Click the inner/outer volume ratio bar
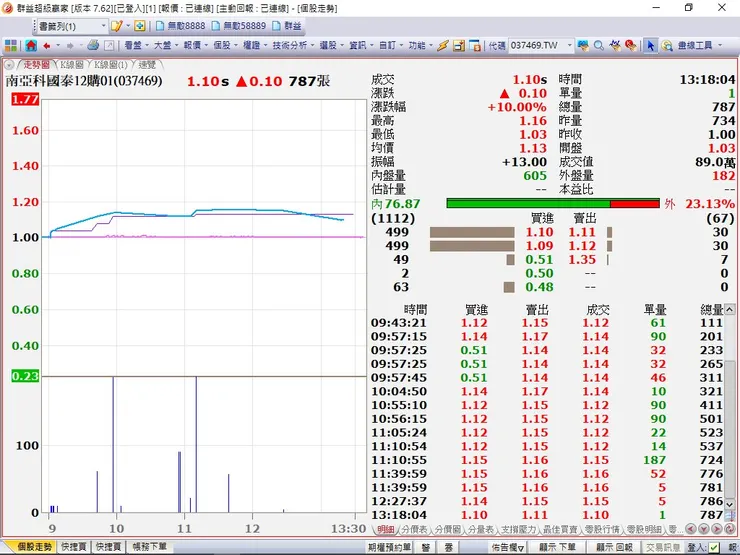Viewport: 740px width, 555px height. pos(553,203)
